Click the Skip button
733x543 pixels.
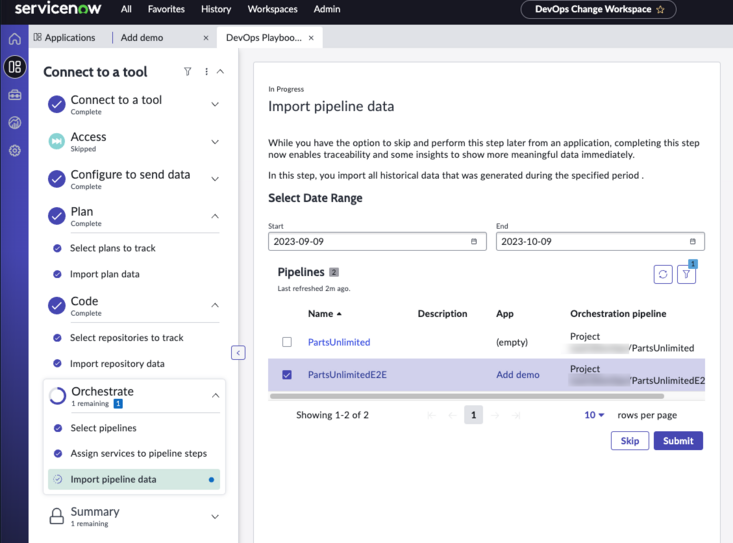[630, 441]
